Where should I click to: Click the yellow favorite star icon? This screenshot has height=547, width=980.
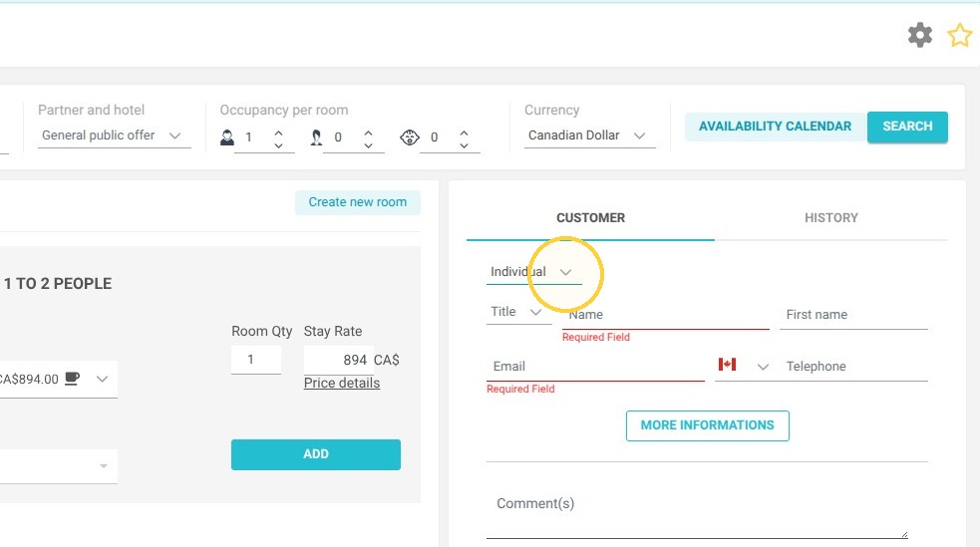pyautogui.click(x=959, y=35)
